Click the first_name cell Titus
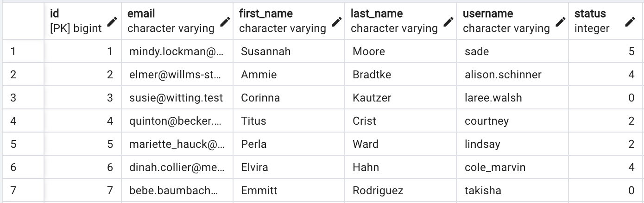The image size is (644, 203). click(253, 121)
